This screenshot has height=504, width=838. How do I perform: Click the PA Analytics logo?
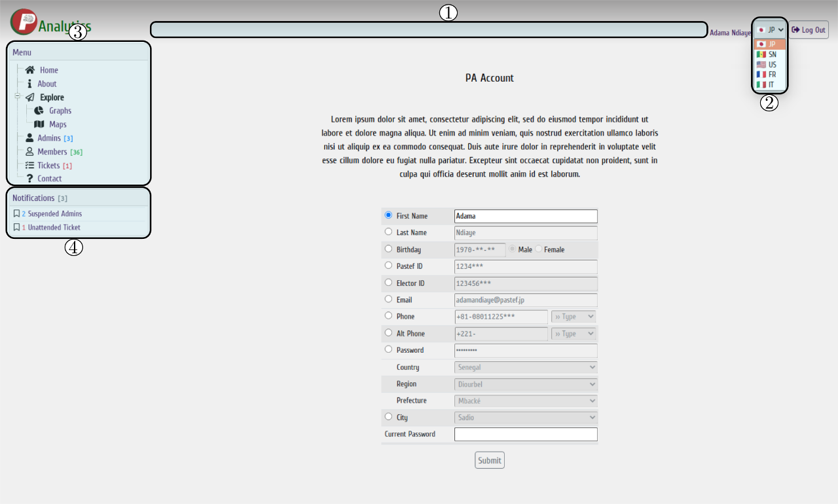pos(24,21)
